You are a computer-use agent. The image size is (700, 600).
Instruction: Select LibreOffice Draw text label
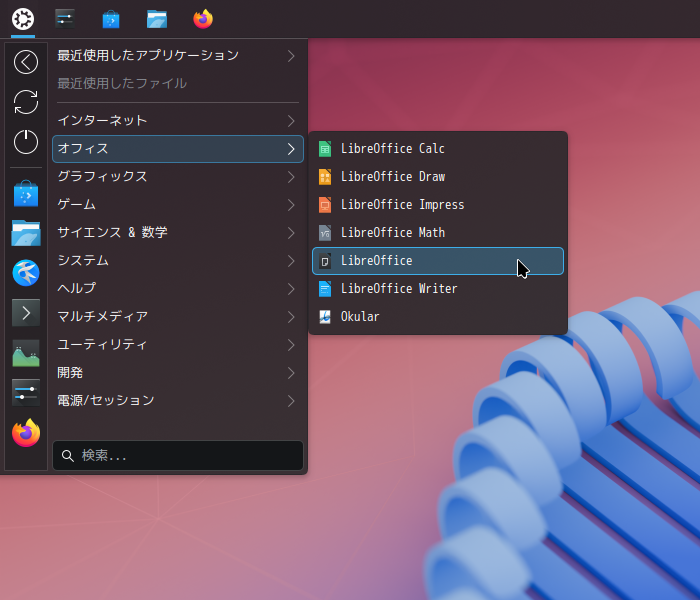point(393,177)
